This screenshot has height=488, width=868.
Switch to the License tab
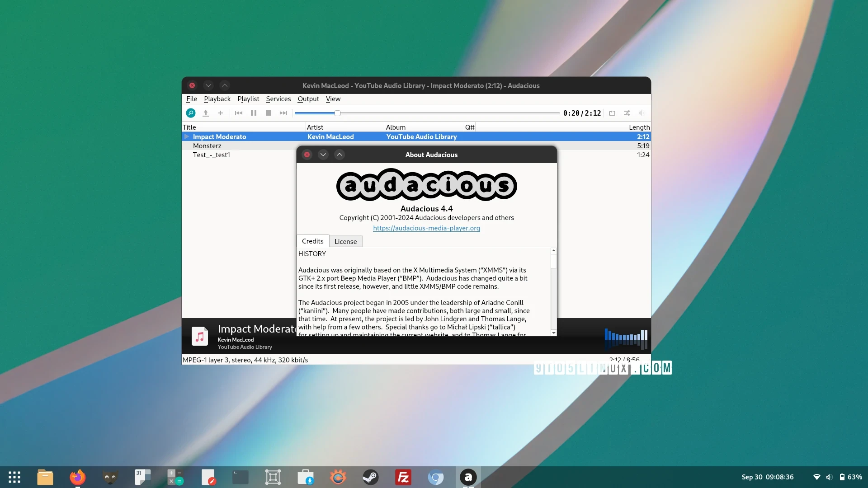click(345, 242)
